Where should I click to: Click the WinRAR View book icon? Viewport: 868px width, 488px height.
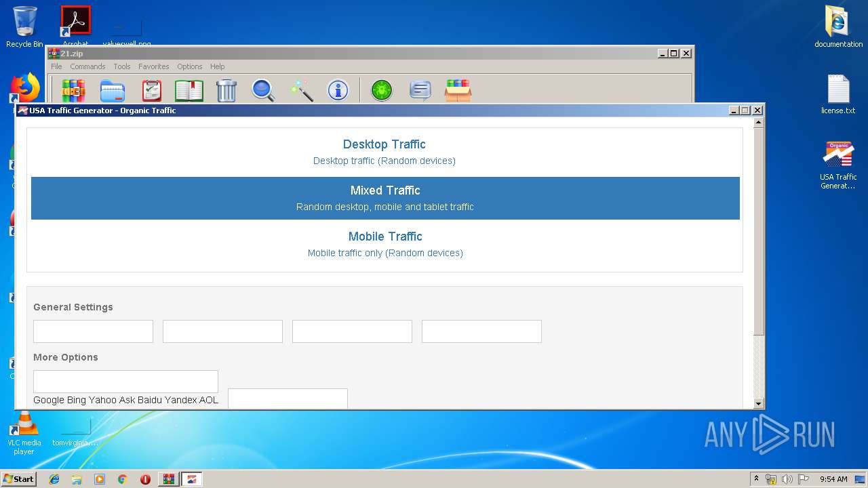[x=189, y=89]
